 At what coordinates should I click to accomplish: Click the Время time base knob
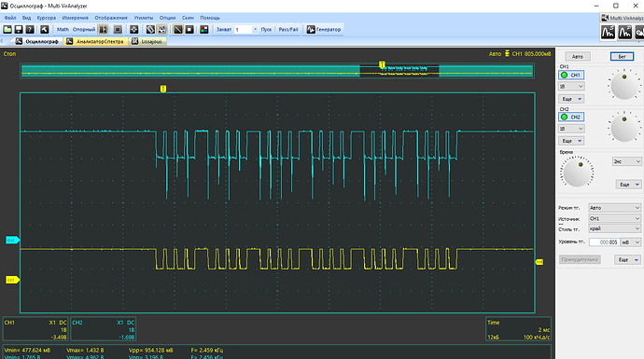tap(577, 173)
